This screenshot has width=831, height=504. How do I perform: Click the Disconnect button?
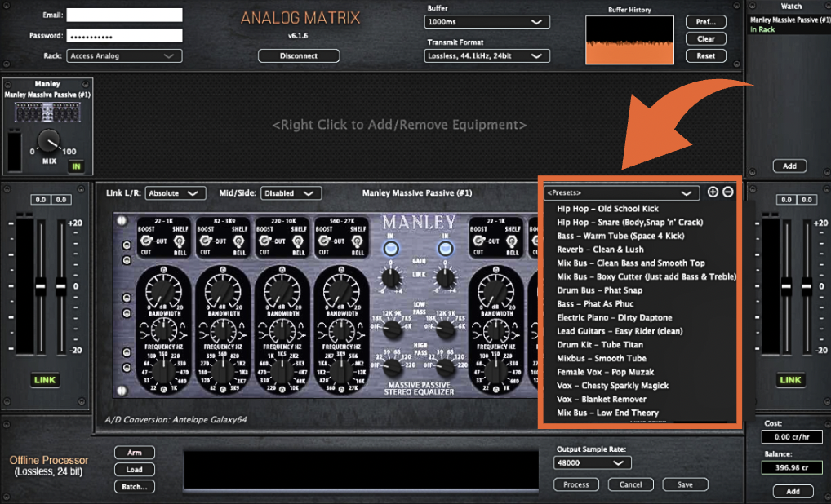[299, 55]
